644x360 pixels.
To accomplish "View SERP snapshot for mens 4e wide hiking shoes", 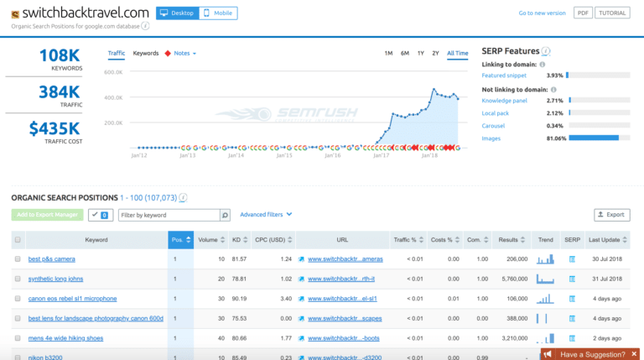I will click(x=572, y=338).
